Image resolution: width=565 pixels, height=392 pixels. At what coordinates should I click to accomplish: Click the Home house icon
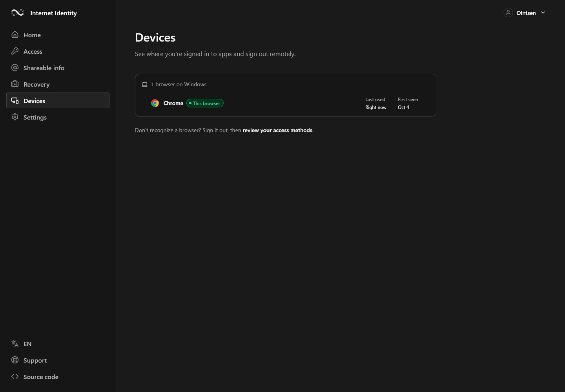15,34
